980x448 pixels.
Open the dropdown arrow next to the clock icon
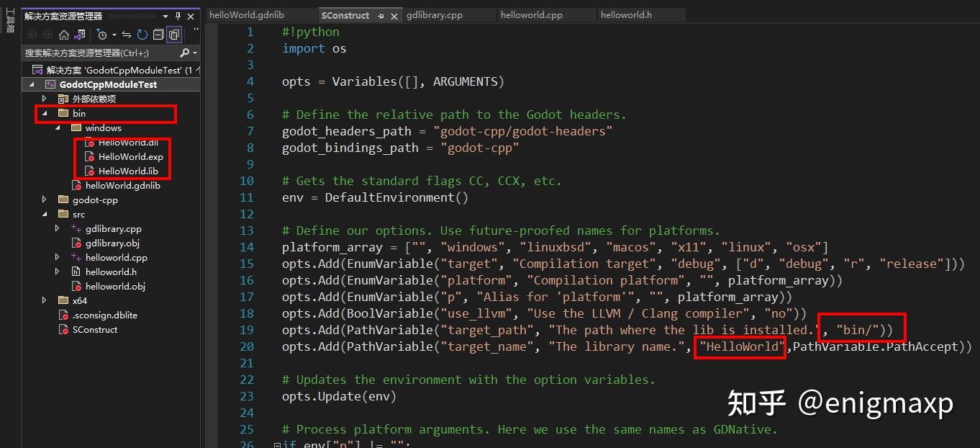click(x=114, y=35)
